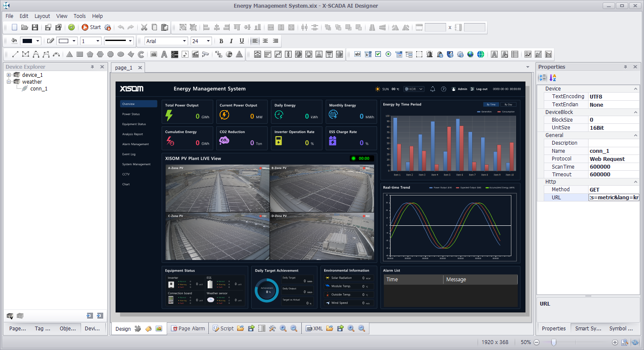
Task: Click the green check validation icon
Action: click(71, 27)
